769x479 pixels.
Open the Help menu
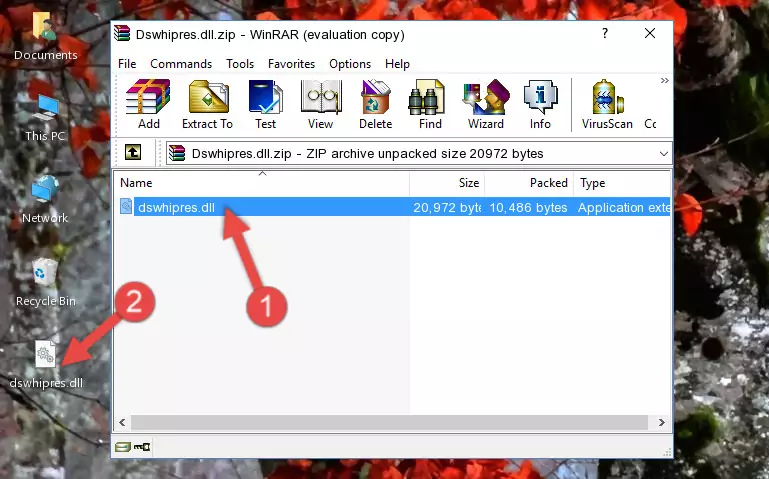397,64
